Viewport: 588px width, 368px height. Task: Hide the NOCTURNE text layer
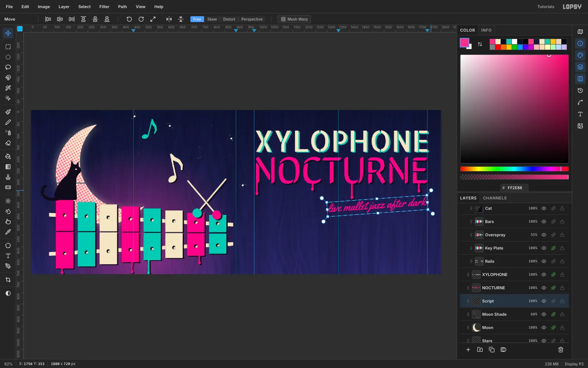click(544, 288)
